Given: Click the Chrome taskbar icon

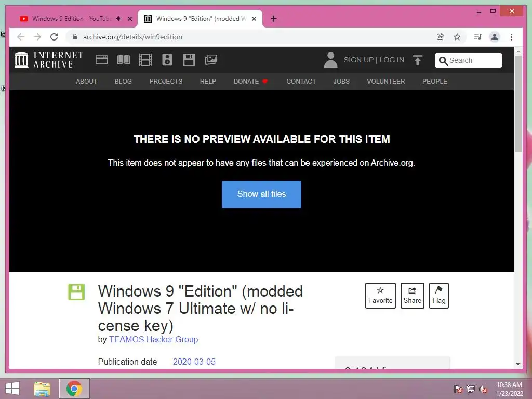Looking at the screenshot, I should tap(74, 389).
